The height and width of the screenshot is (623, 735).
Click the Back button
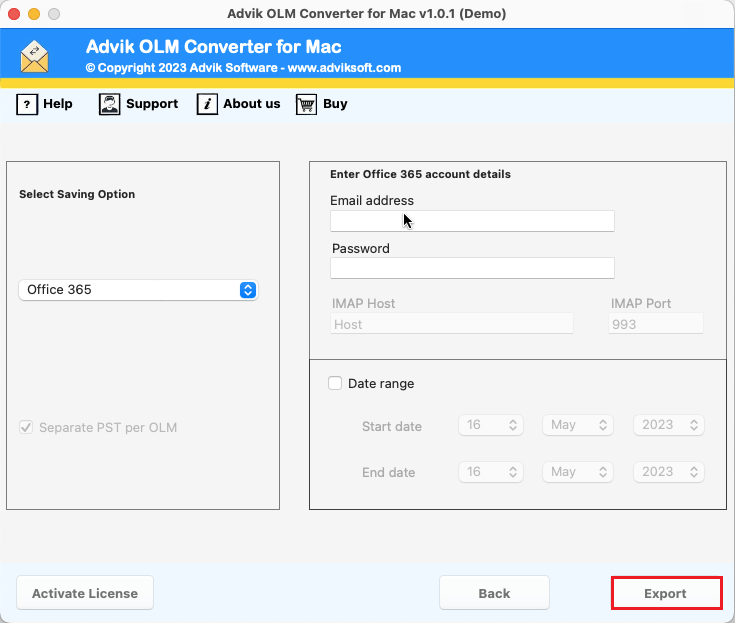[494, 593]
